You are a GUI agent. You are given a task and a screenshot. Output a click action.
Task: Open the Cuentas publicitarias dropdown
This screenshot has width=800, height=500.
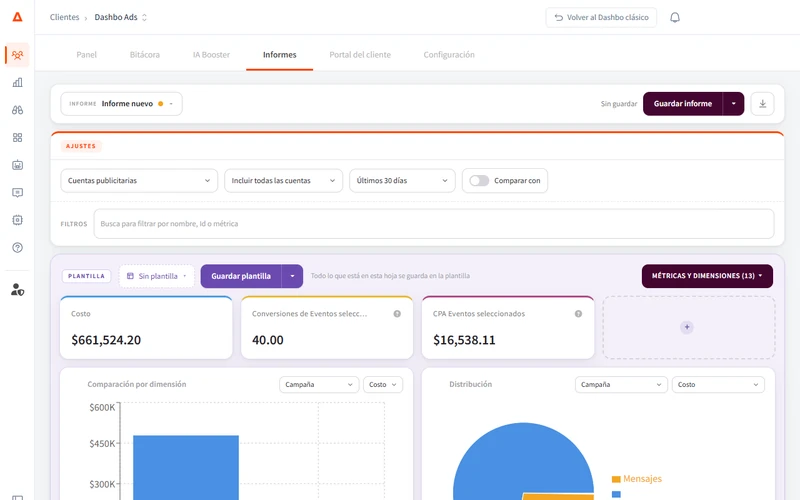click(139, 181)
